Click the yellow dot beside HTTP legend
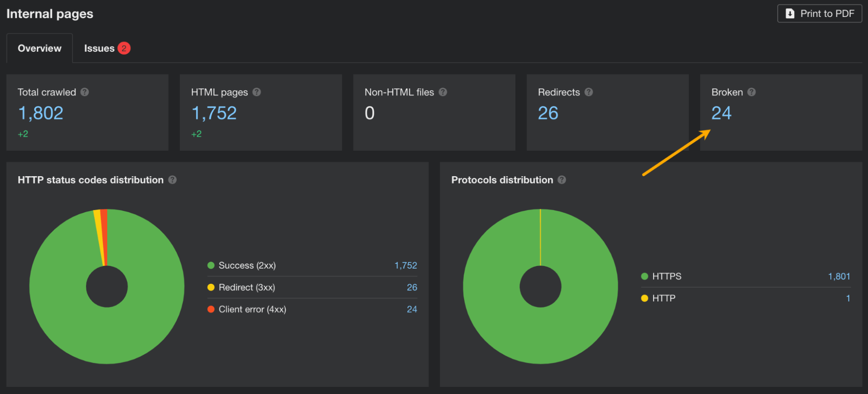Screen dimensions: 868x394 tap(644, 298)
